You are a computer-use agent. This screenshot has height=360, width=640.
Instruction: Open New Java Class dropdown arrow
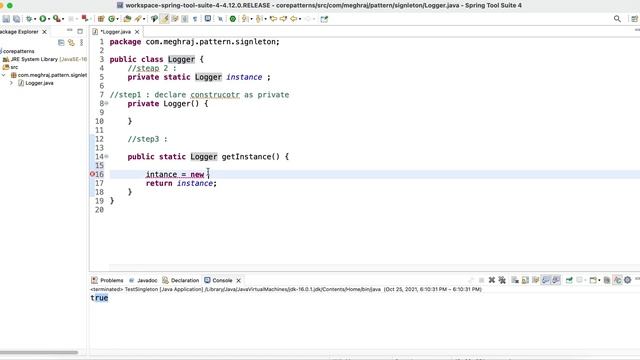[118, 19]
